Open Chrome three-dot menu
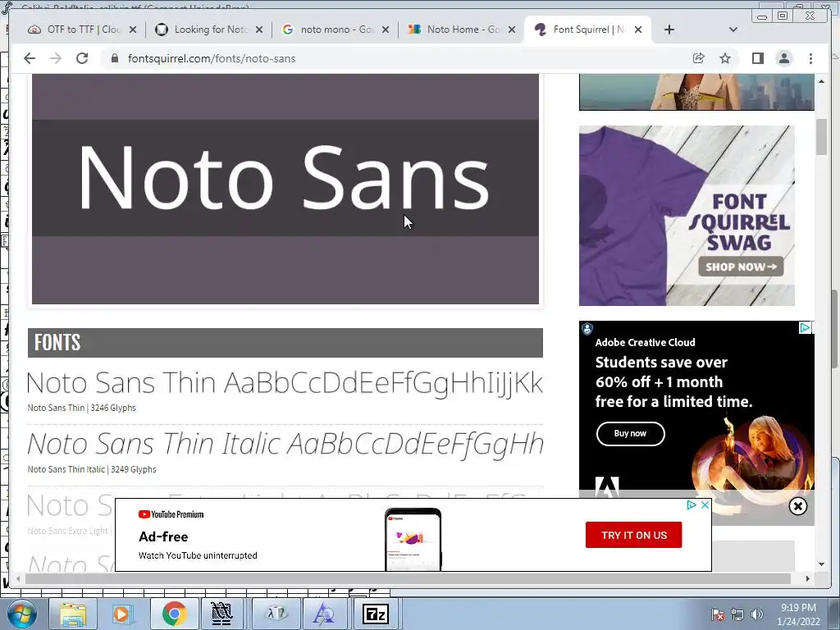Image resolution: width=840 pixels, height=630 pixels. coord(810,58)
